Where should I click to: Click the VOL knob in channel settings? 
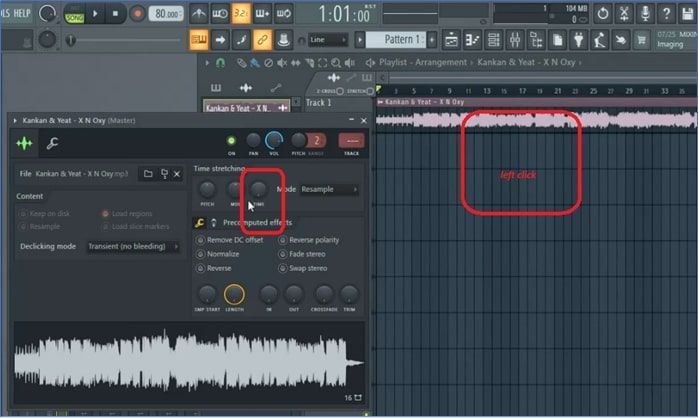(274, 141)
